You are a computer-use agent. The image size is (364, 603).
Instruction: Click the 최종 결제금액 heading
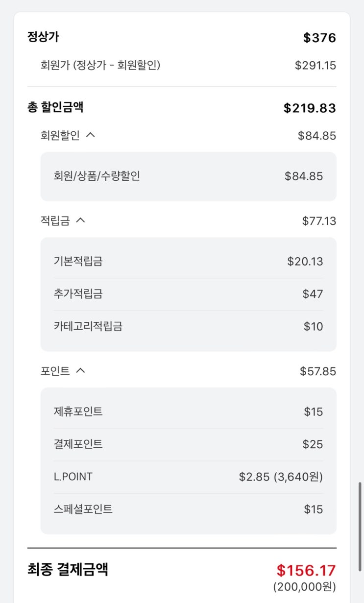(68, 570)
